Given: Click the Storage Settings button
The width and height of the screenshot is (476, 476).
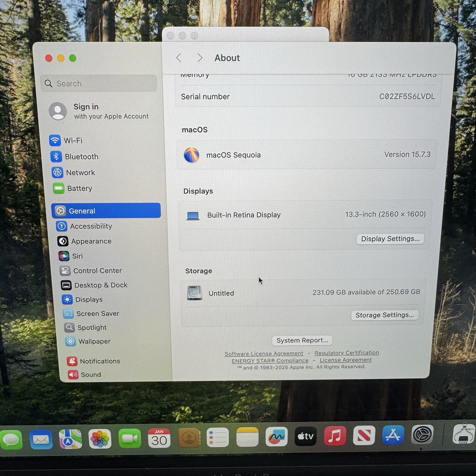Looking at the screenshot, I should click(385, 315).
